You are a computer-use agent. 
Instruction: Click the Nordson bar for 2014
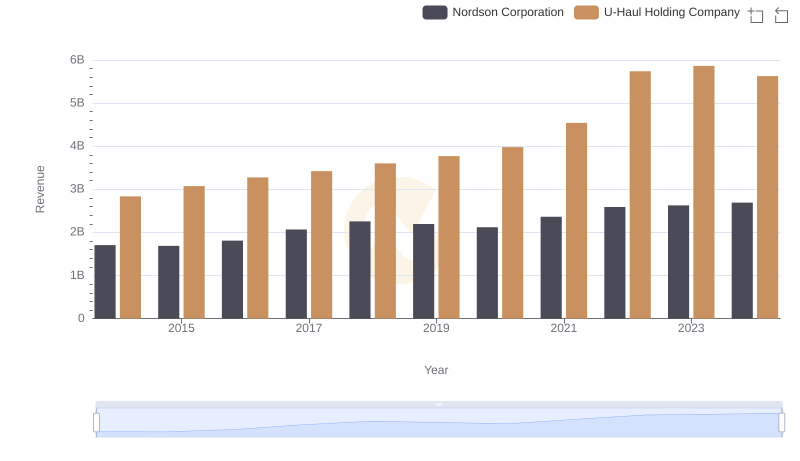point(105,282)
